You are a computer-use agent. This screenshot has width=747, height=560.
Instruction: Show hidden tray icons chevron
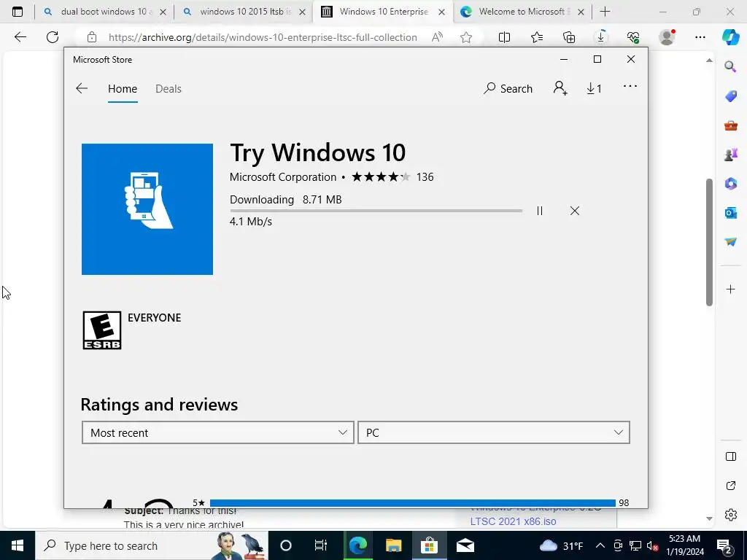tap(600, 545)
